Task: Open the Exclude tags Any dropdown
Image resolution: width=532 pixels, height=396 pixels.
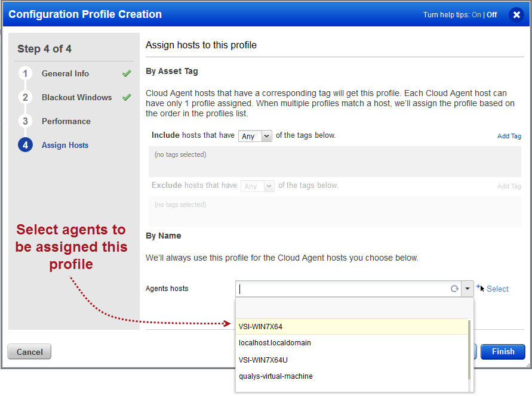Action: coord(257,185)
